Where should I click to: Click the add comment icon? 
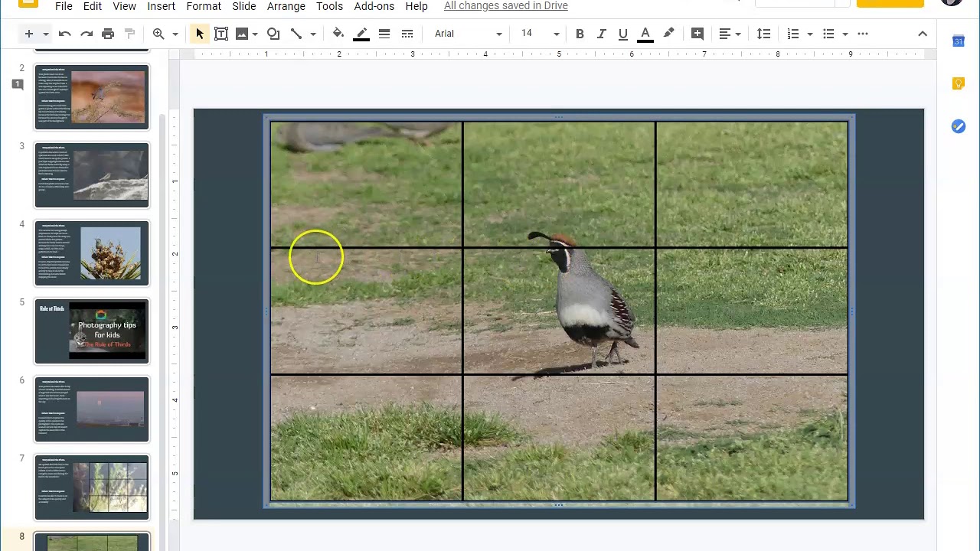pyautogui.click(x=697, y=34)
